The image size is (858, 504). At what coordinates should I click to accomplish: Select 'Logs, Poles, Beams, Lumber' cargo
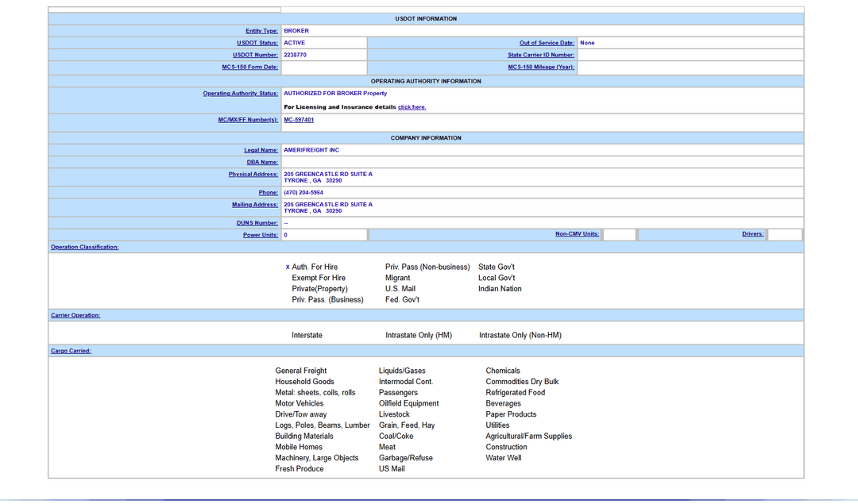pyautogui.click(x=323, y=426)
